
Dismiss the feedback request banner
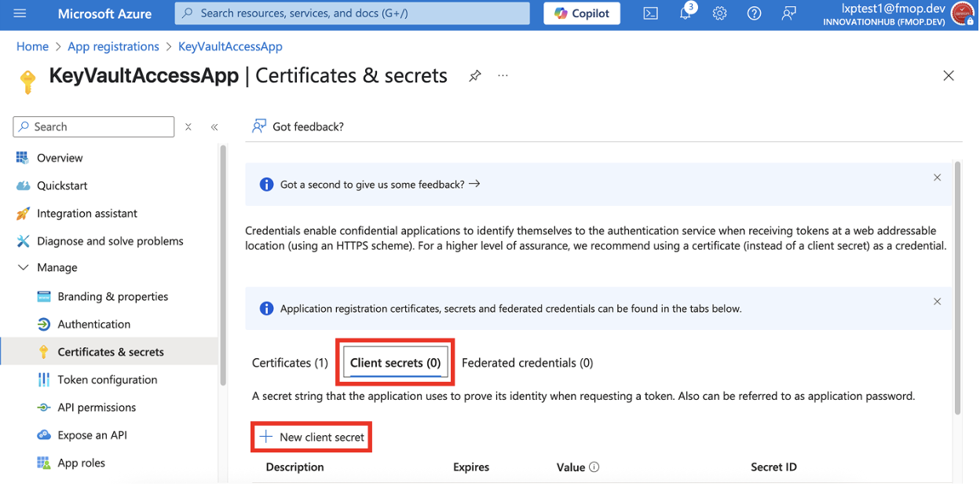(937, 178)
